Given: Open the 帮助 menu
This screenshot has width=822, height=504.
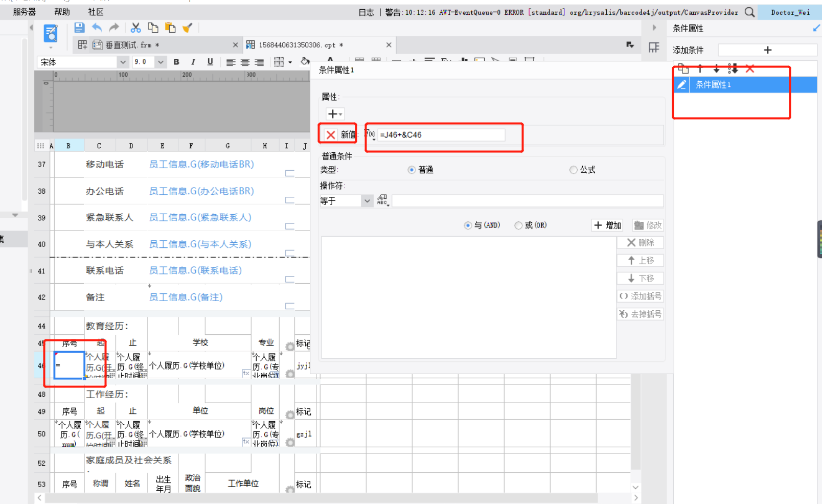Looking at the screenshot, I should coord(62,12).
